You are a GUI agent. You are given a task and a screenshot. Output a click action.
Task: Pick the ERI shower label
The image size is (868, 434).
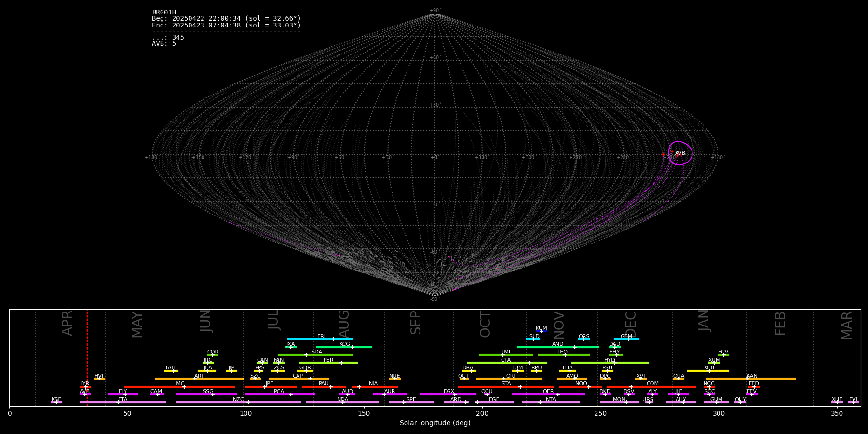tap(322, 337)
